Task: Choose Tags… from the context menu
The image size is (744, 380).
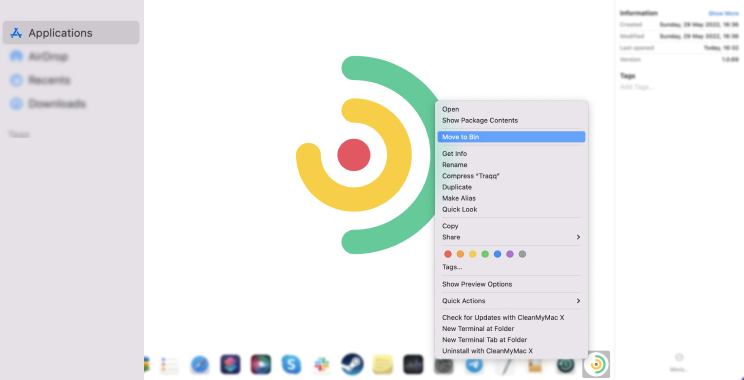Action: pos(511,267)
